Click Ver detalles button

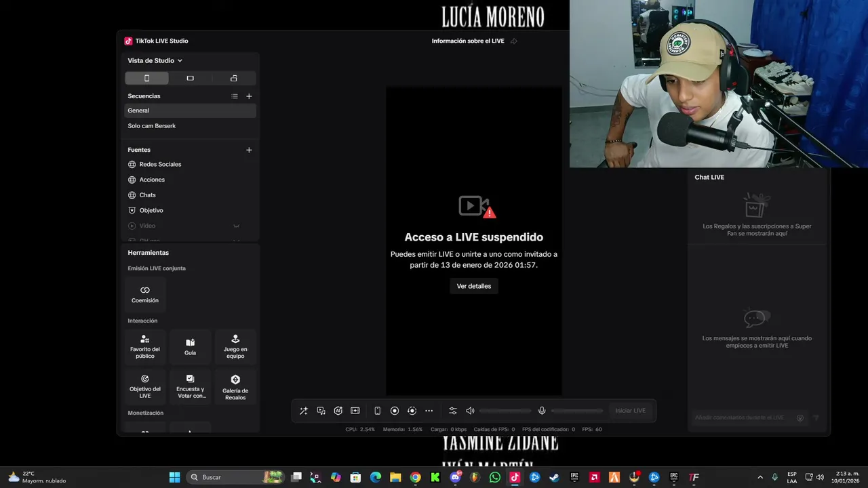(474, 286)
